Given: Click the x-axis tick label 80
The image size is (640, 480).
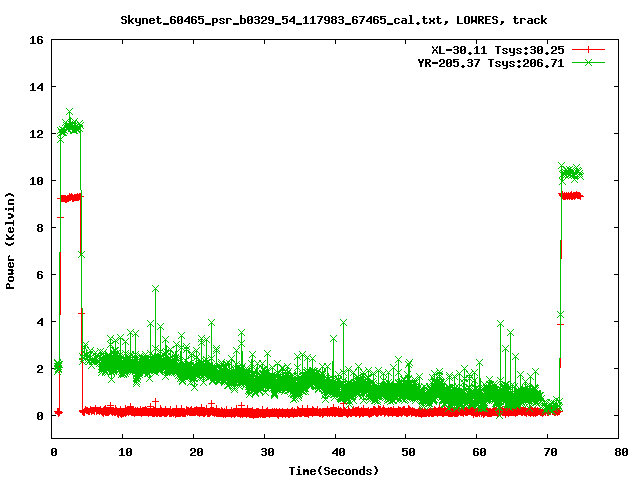Looking at the screenshot, I should coord(621,452).
